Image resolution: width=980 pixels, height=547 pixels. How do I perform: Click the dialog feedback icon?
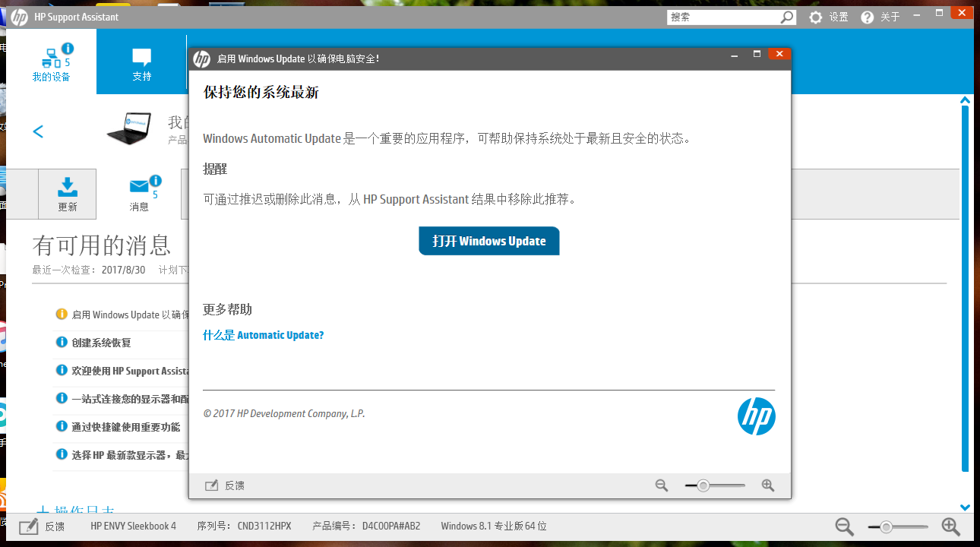point(212,485)
